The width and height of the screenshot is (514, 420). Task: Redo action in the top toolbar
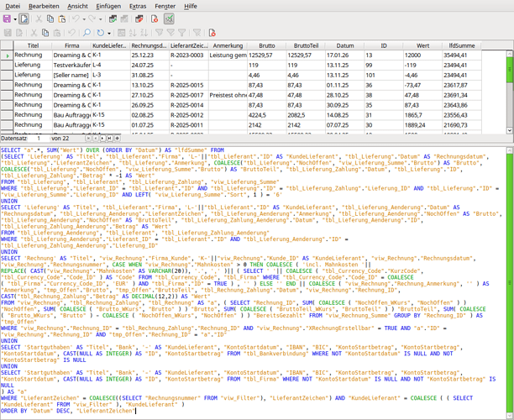click(x=92, y=19)
